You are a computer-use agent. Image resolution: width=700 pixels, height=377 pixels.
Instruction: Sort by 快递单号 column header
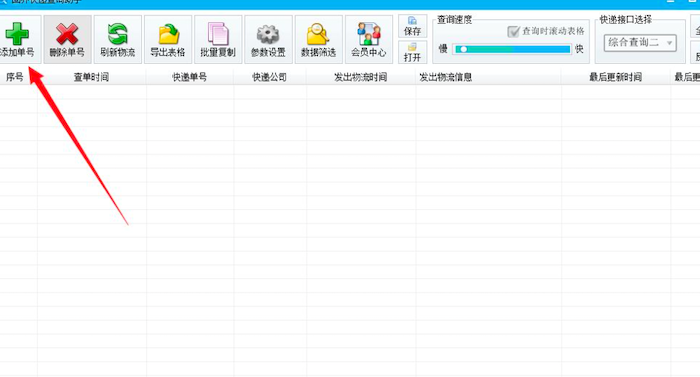(190, 77)
